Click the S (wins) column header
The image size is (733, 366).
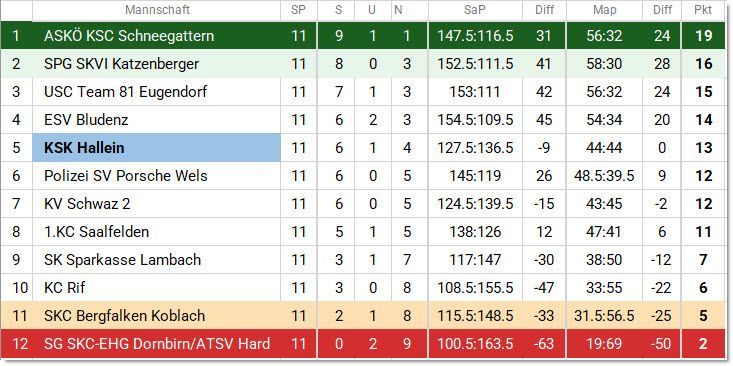338,10
